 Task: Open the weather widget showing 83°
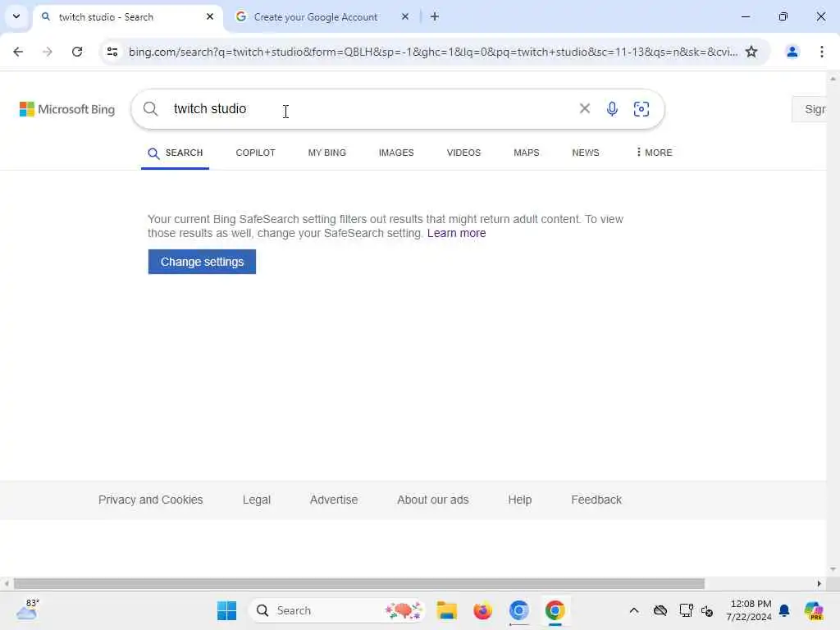(x=27, y=610)
